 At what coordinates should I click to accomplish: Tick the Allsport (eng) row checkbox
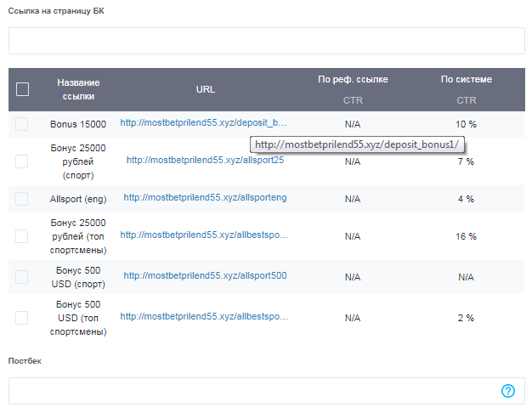click(x=22, y=198)
